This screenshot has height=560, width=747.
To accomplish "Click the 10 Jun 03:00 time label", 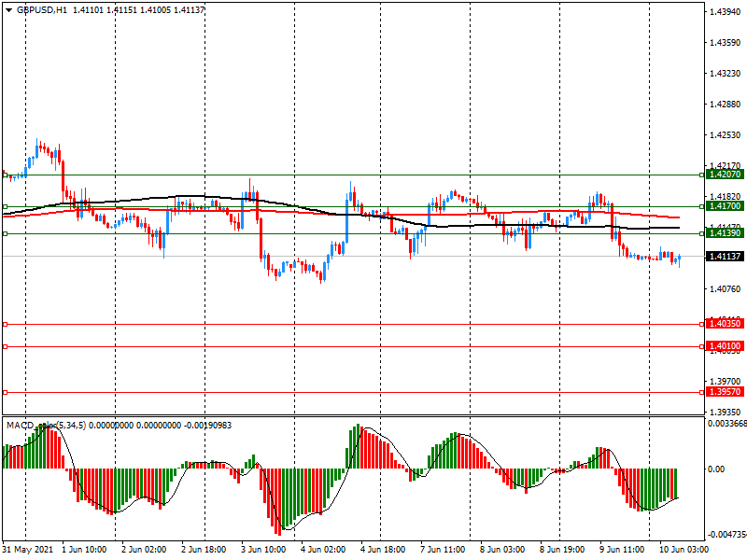I will [684, 550].
